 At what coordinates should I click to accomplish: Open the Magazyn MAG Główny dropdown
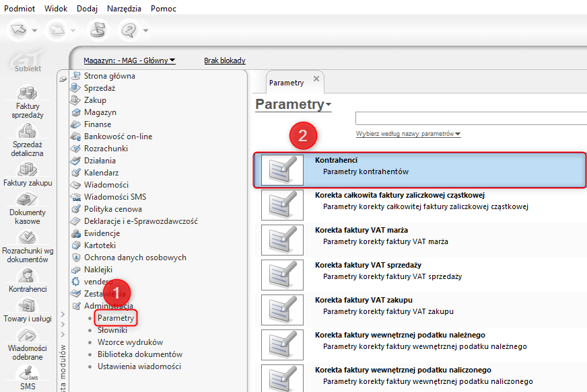tap(129, 61)
